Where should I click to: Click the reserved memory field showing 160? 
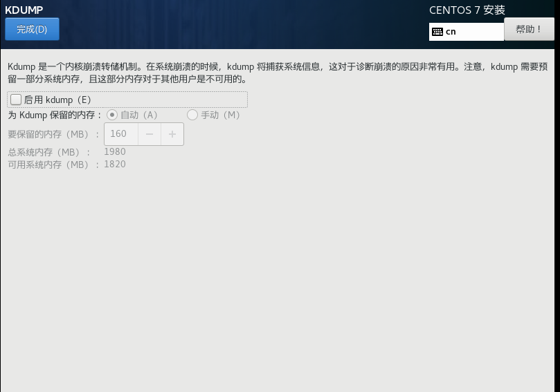tap(121, 134)
